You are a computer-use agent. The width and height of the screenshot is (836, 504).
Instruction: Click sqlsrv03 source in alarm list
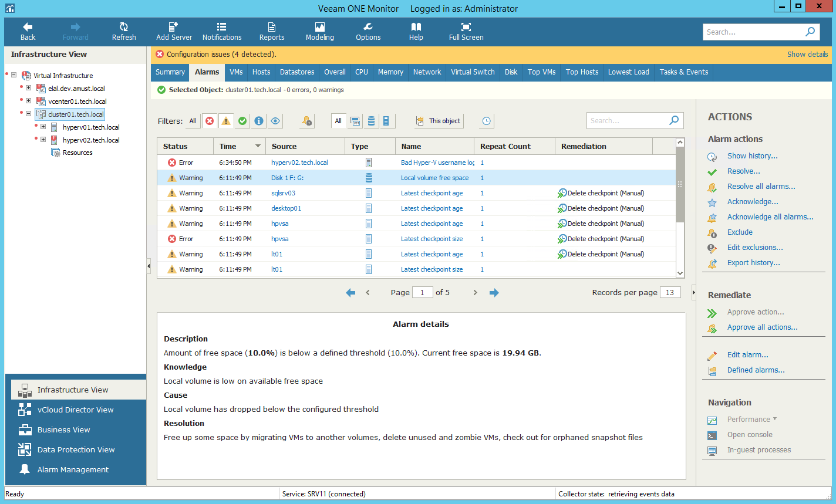[283, 193]
